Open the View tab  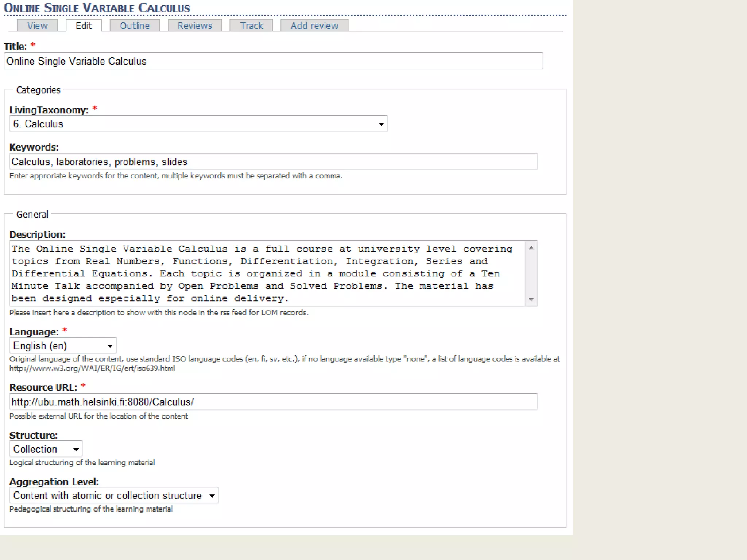click(x=37, y=26)
